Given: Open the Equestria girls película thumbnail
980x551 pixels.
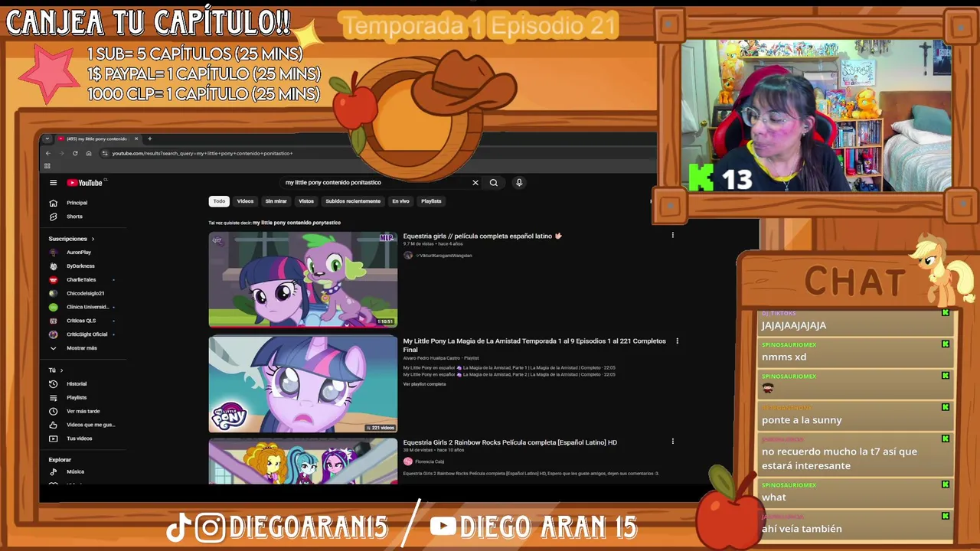Looking at the screenshot, I should pos(303,279).
